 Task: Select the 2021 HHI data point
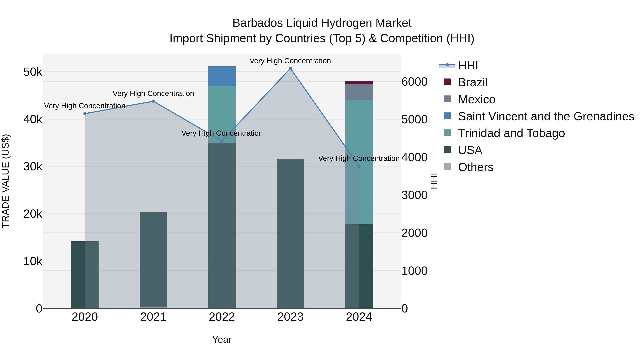153,101
